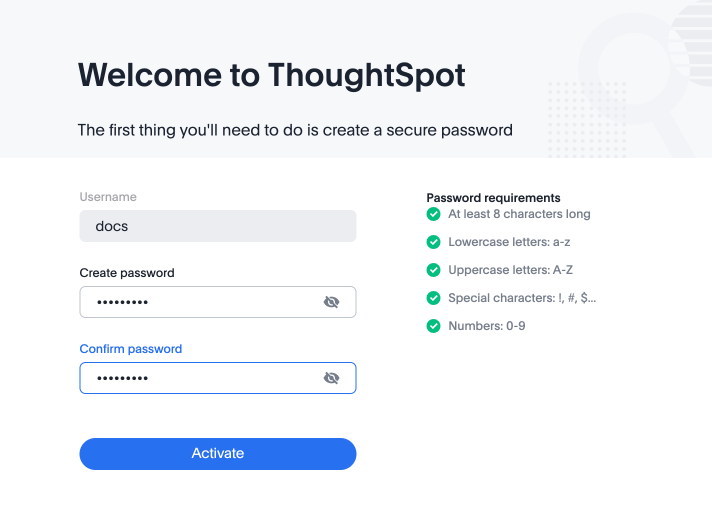The image size is (712, 526).
Task: Click the Confirm password label
Action: (x=131, y=349)
